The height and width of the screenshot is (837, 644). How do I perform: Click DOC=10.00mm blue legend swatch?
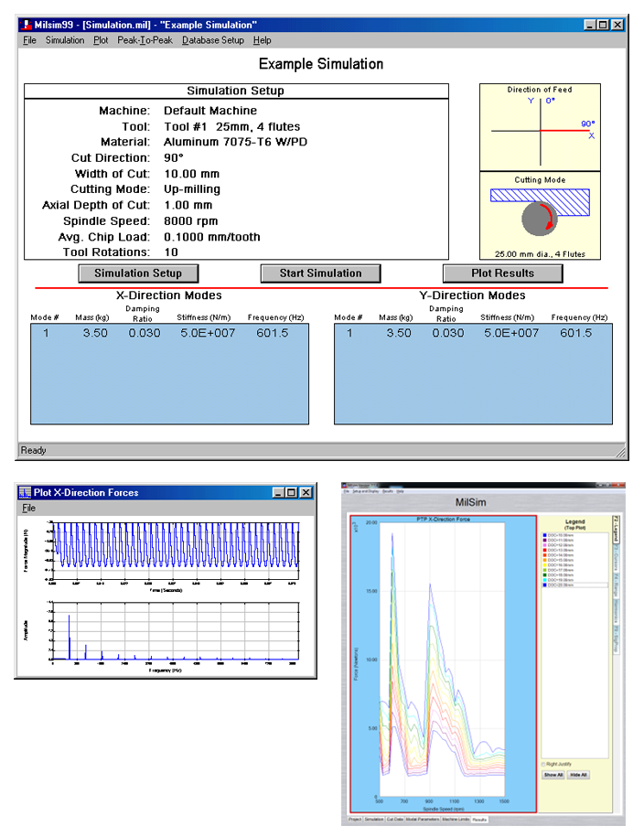(544, 535)
